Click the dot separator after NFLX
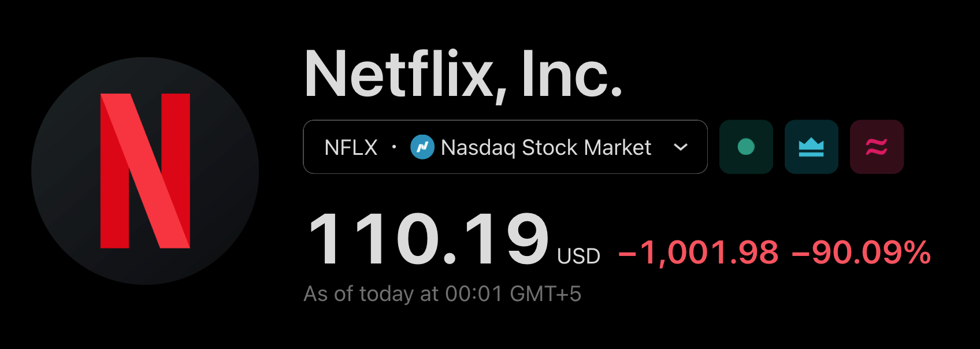980x349 pixels. (x=394, y=147)
